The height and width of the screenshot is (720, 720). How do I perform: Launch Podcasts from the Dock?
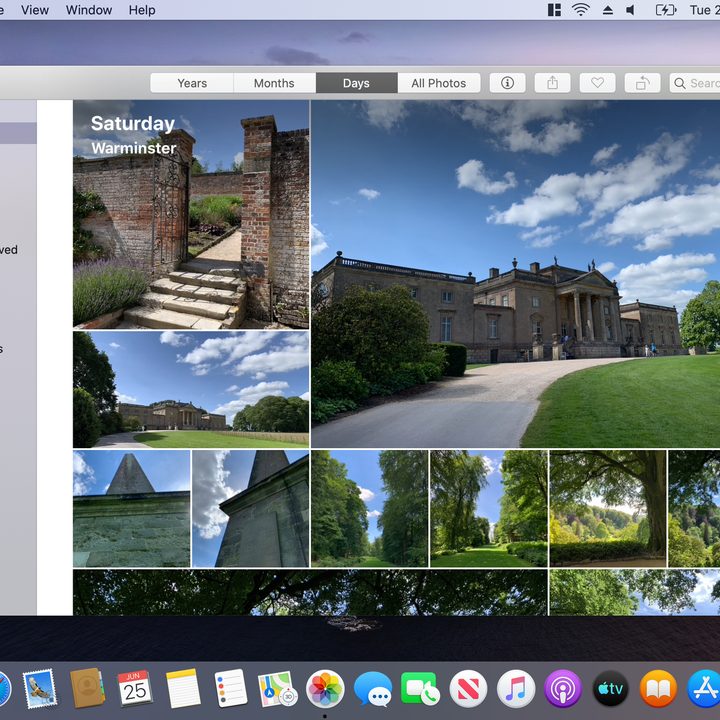point(563,689)
